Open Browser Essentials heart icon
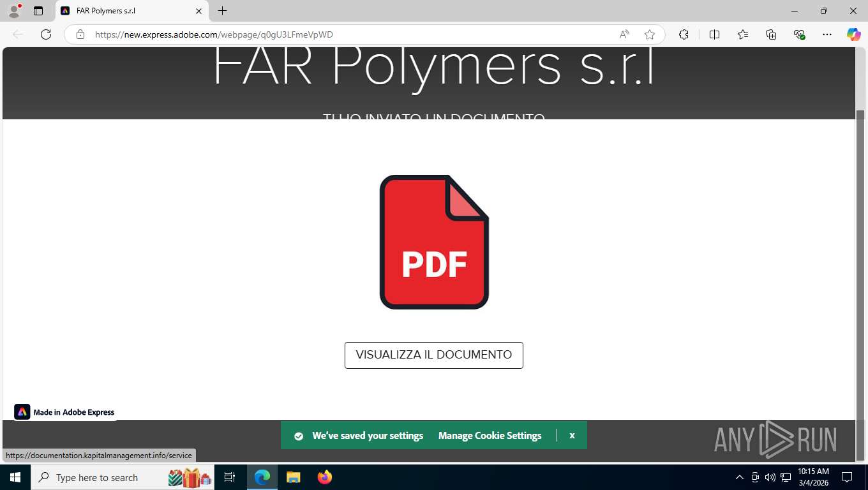Image resolution: width=868 pixels, height=490 pixels. tap(799, 34)
